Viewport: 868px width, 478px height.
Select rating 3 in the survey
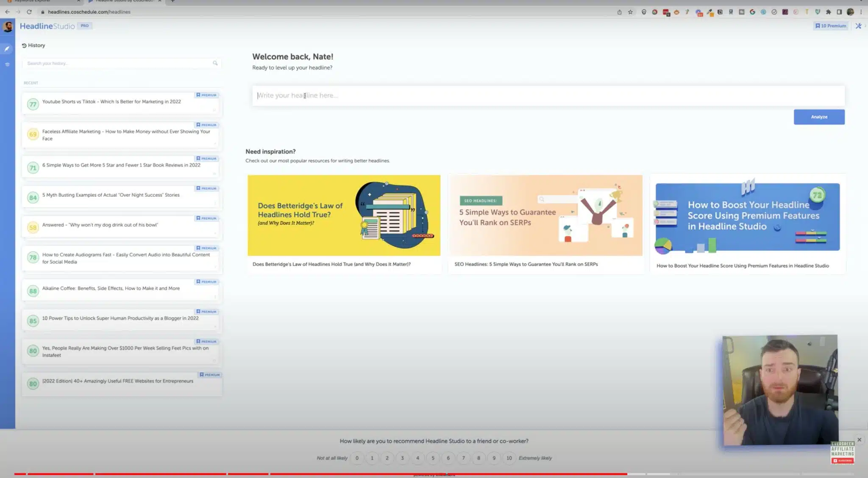402,458
